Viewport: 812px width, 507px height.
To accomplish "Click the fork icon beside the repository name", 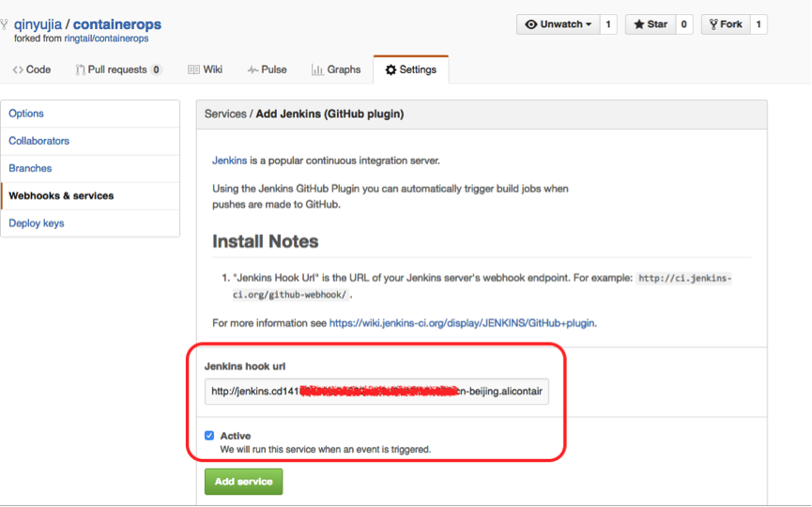I will [4, 24].
